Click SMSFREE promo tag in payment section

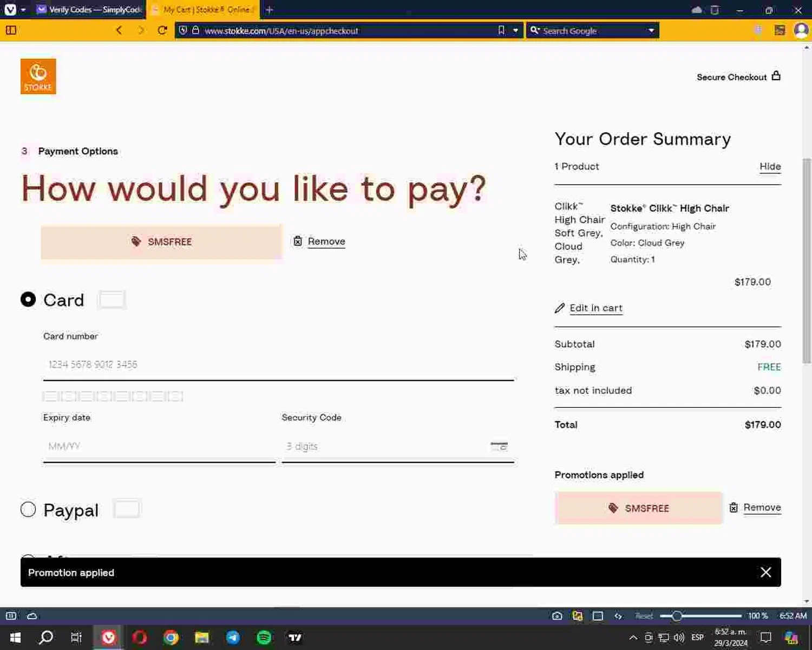(161, 242)
